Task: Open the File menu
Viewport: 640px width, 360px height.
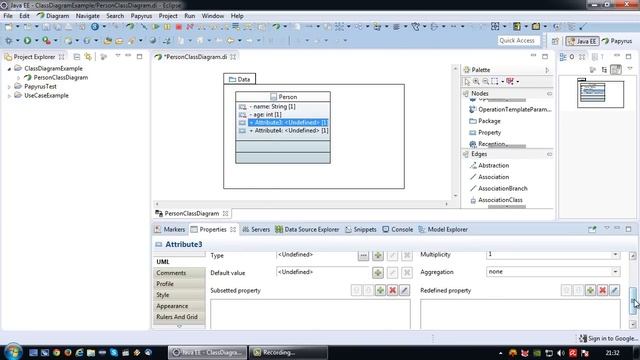Action: pos(8,16)
